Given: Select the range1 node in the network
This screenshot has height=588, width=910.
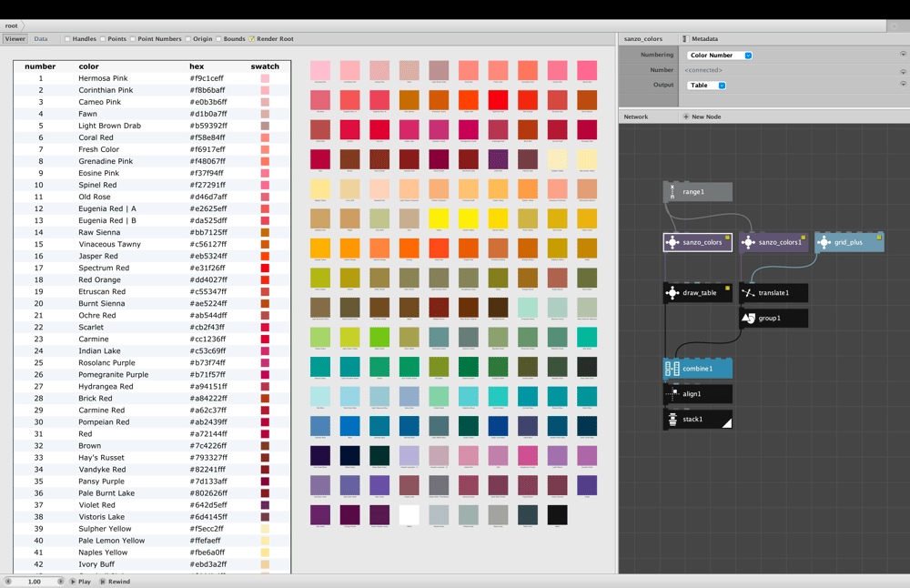Looking at the screenshot, I should 698,191.
